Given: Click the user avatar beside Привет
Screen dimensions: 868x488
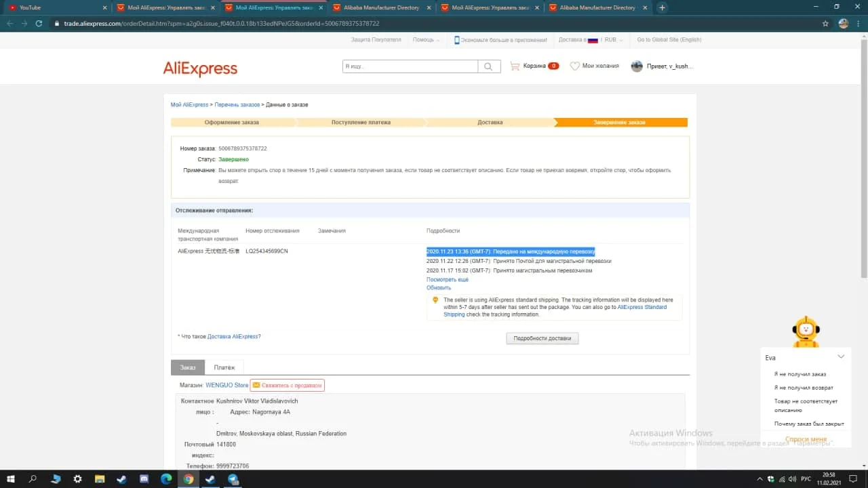Looking at the screenshot, I should [x=637, y=66].
